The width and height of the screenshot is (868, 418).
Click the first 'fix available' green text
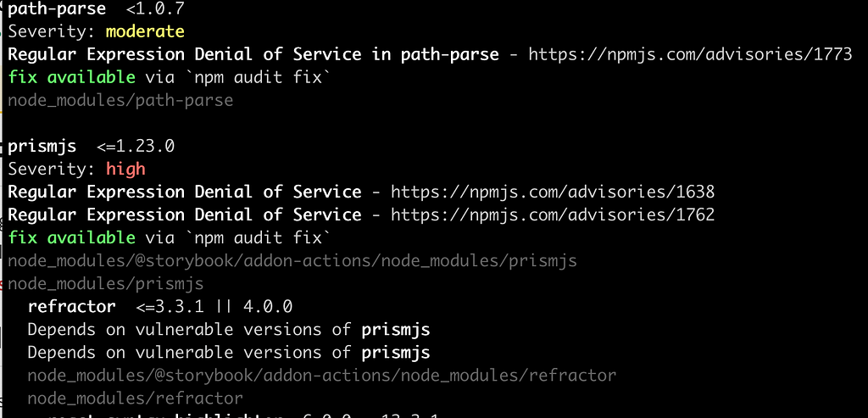tap(71, 77)
